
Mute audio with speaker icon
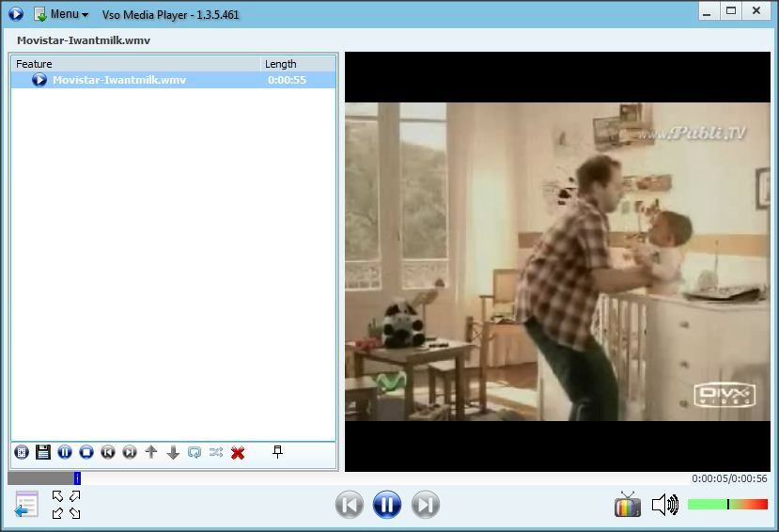click(x=665, y=505)
